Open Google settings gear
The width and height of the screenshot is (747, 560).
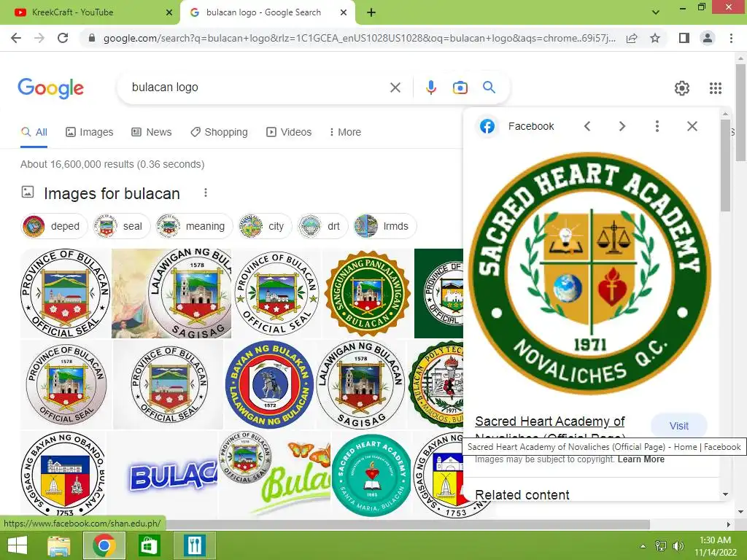click(682, 88)
